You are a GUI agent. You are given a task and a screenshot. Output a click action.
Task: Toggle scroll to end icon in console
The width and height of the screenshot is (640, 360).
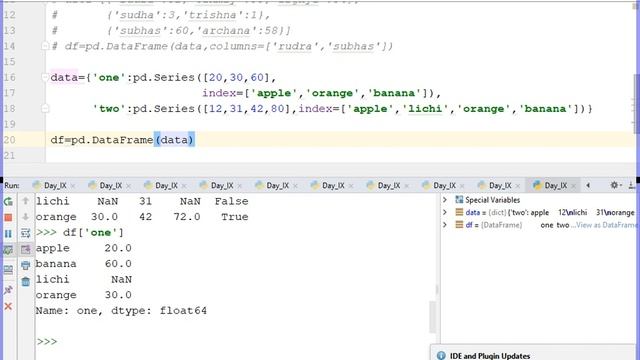[x=25, y=249]
